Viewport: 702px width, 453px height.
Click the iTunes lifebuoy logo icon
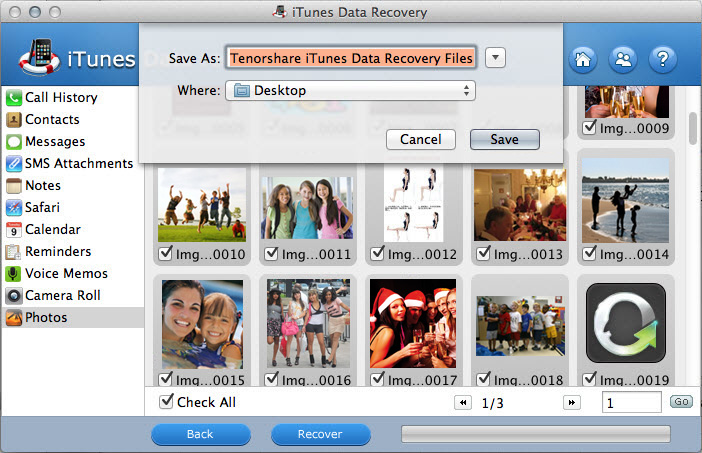click(39, 57)
